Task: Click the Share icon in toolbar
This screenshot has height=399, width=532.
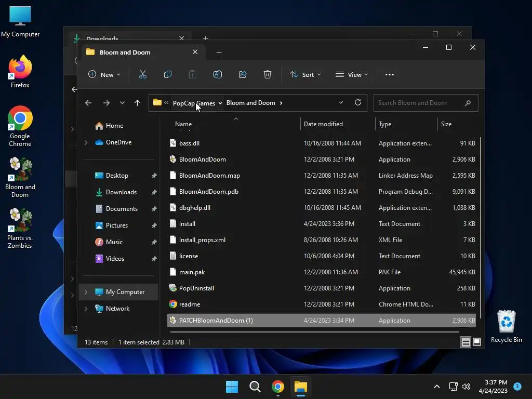Action: 243,75
